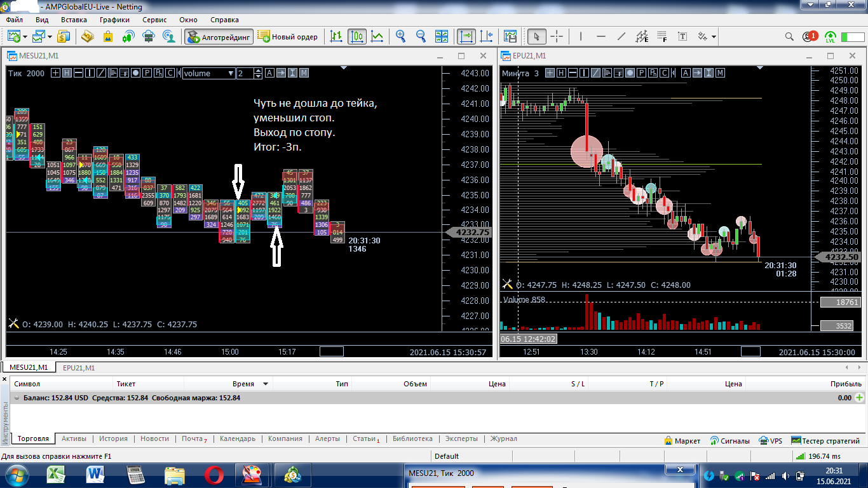This screenshot has height=488, width=868.
Task: Toggle chart auto-scroll to latest bar
Action: click(x=466, y=36)
